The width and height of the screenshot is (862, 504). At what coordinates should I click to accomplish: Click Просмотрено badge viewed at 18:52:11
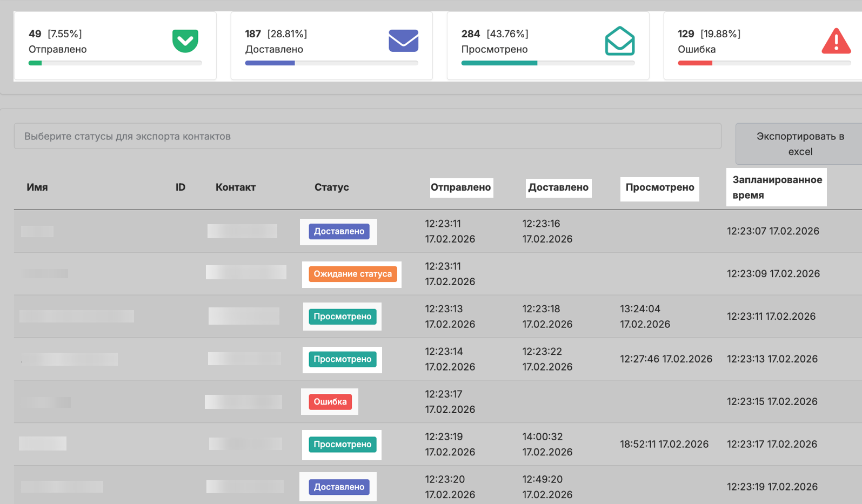coord(342,445)
